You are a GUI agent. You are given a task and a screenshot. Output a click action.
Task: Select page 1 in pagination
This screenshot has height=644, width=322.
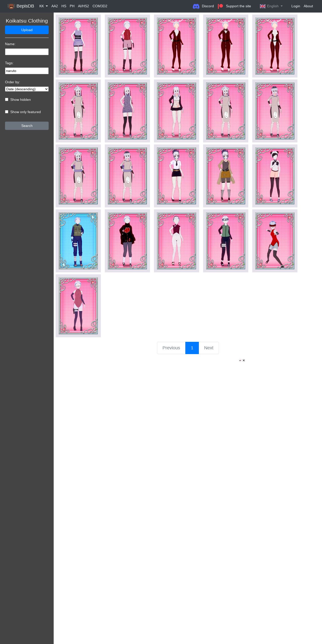coord(192,348)
